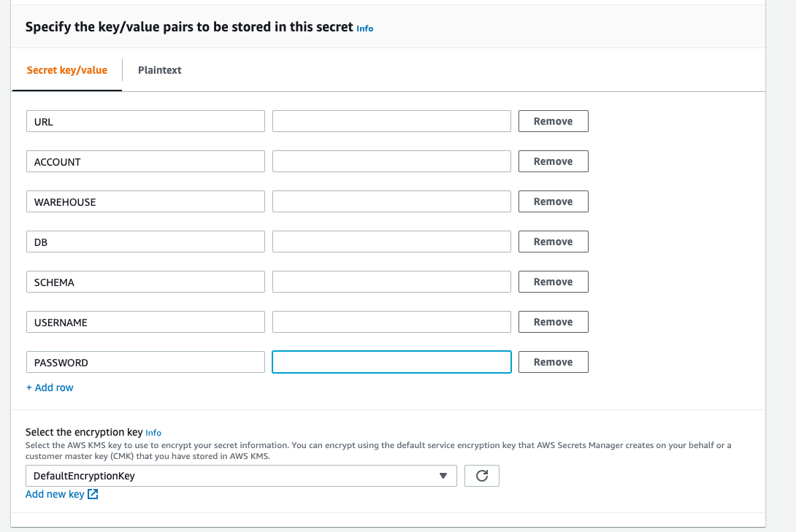
Task: Remove the WAREHOUSE row
Action: tap(553, 201)
